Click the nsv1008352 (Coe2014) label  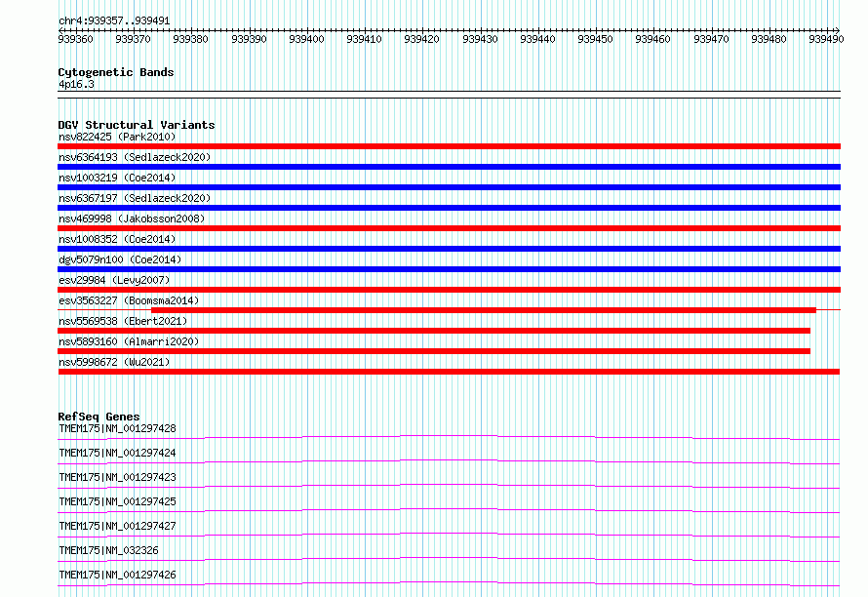[117, 239]
